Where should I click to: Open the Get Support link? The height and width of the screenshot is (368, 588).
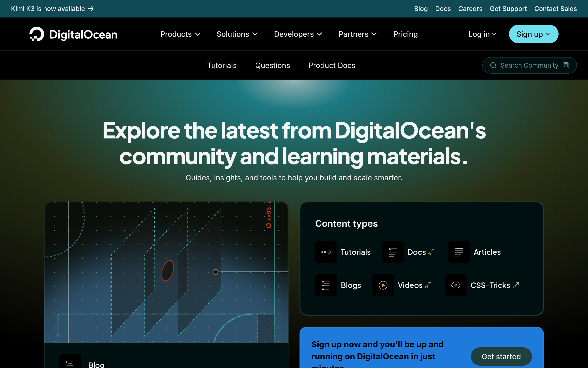[508, 9]
